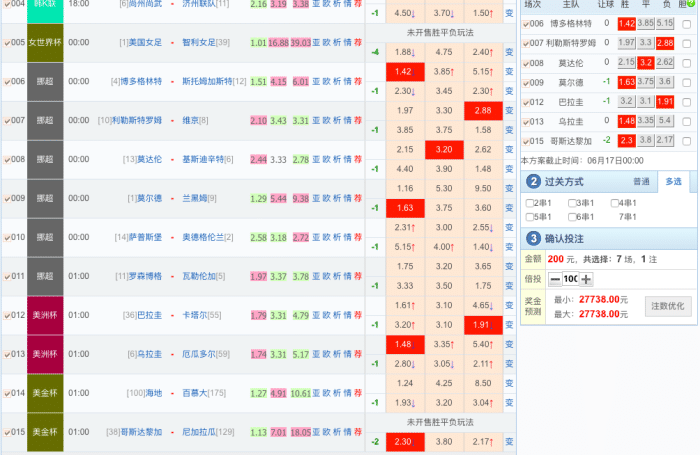700x455 pixels.
Task: Uncheck match 008 row checkbox
Action: [7, 160]
